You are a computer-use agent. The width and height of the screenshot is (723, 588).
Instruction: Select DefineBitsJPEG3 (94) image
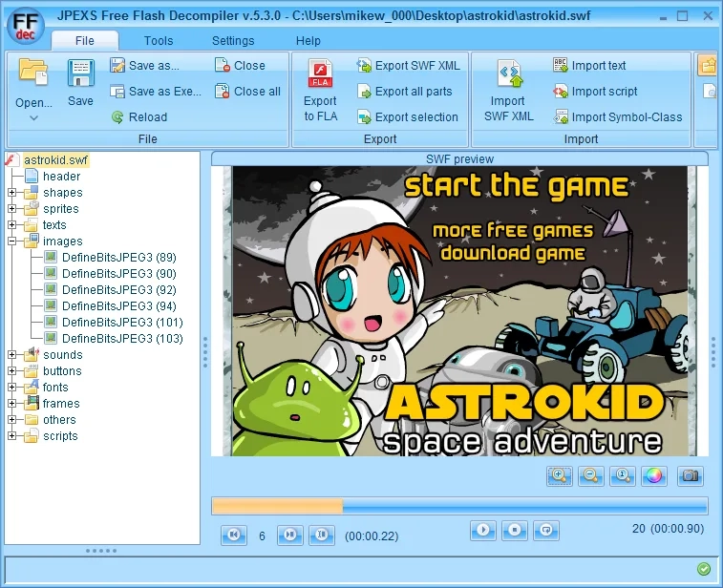[119, 306]
